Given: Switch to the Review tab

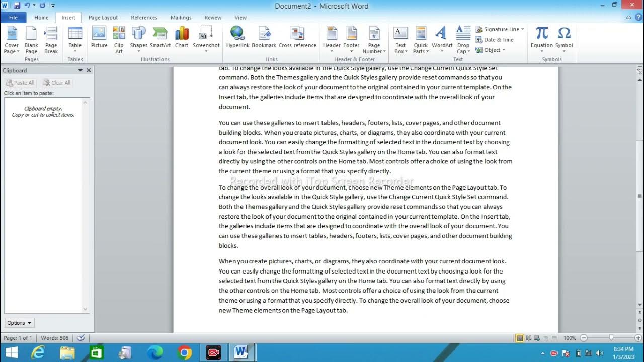Looking at the screenshot, I should point(213,17).
